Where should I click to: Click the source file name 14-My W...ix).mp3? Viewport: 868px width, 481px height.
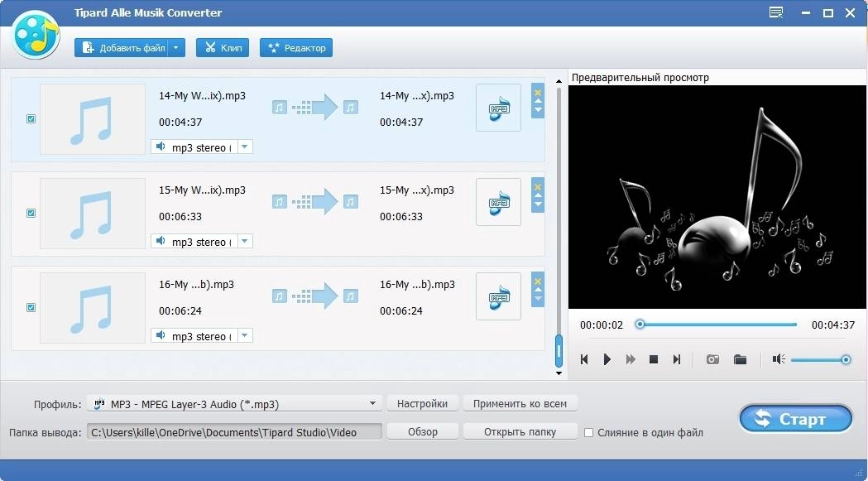click(x=202, y=95)
